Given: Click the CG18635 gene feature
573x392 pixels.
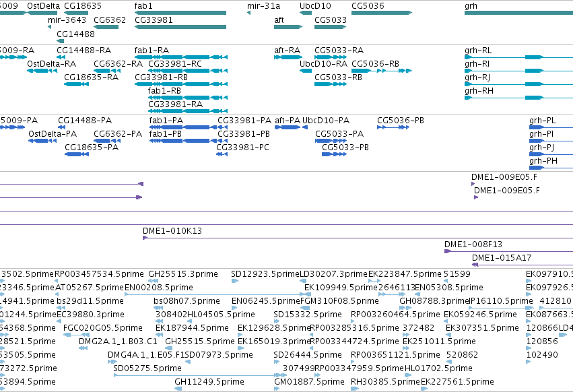Looking at the screenshot, I should tap(76, 13).
